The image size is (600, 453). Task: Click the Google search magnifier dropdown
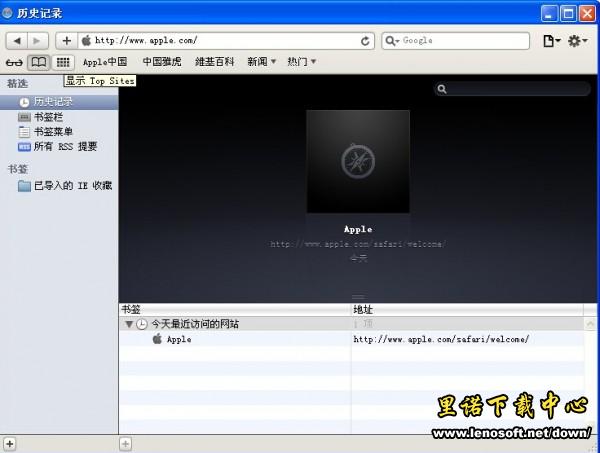[x=392, y=41]
